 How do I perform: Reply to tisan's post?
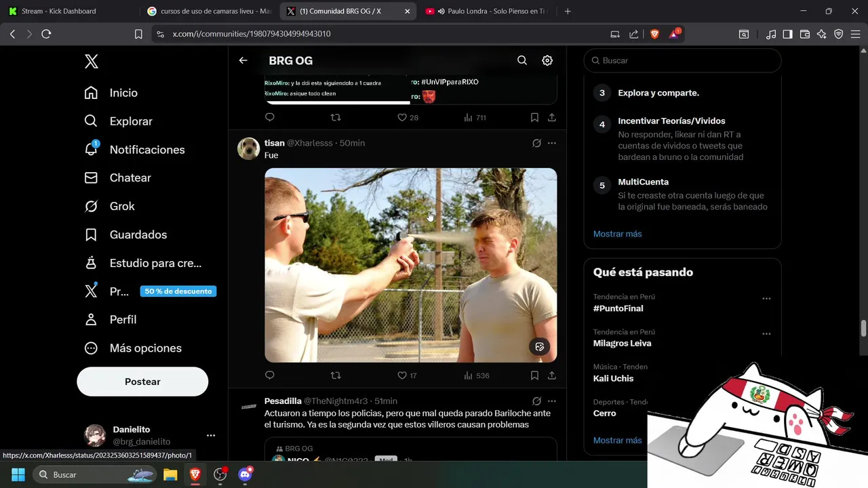click(x=270, y=375)
